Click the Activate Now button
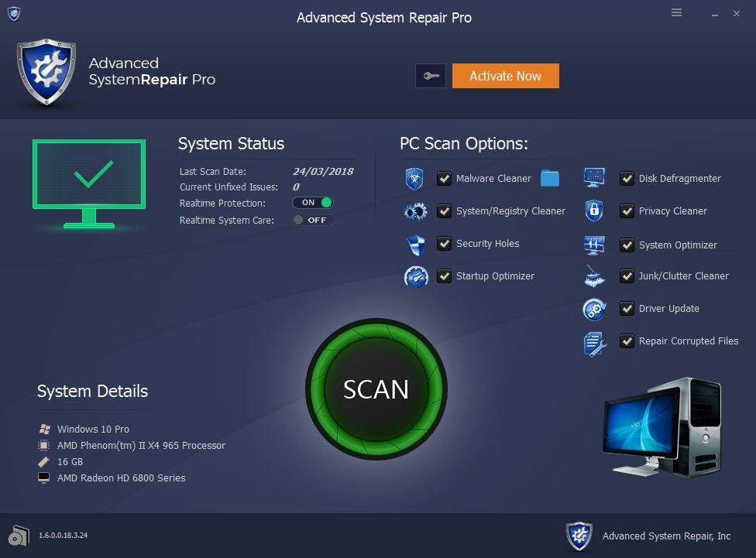This screenshot has width=756, height=558. pos(506,76)
